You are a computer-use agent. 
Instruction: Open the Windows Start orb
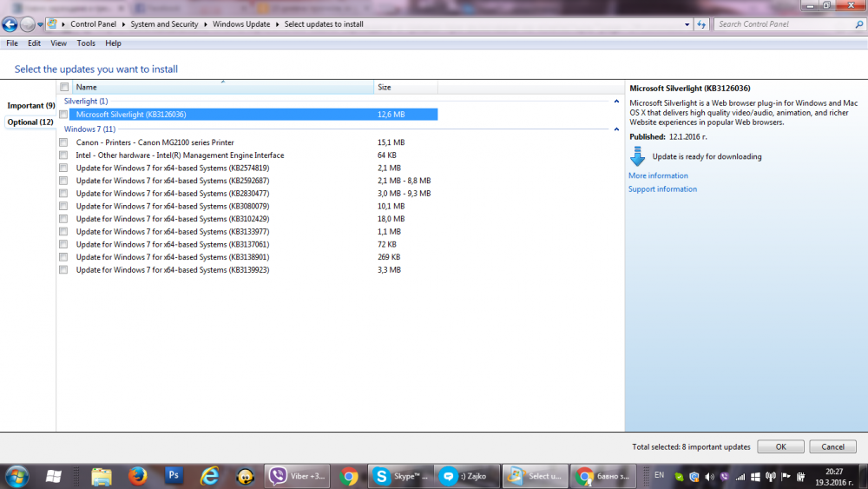(x=16, y=476)
